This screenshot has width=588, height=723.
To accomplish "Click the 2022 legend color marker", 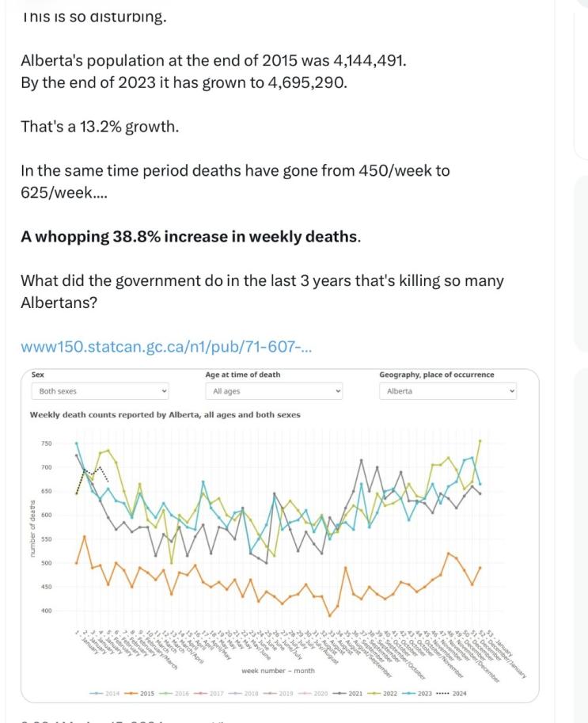I will point(373,694).
